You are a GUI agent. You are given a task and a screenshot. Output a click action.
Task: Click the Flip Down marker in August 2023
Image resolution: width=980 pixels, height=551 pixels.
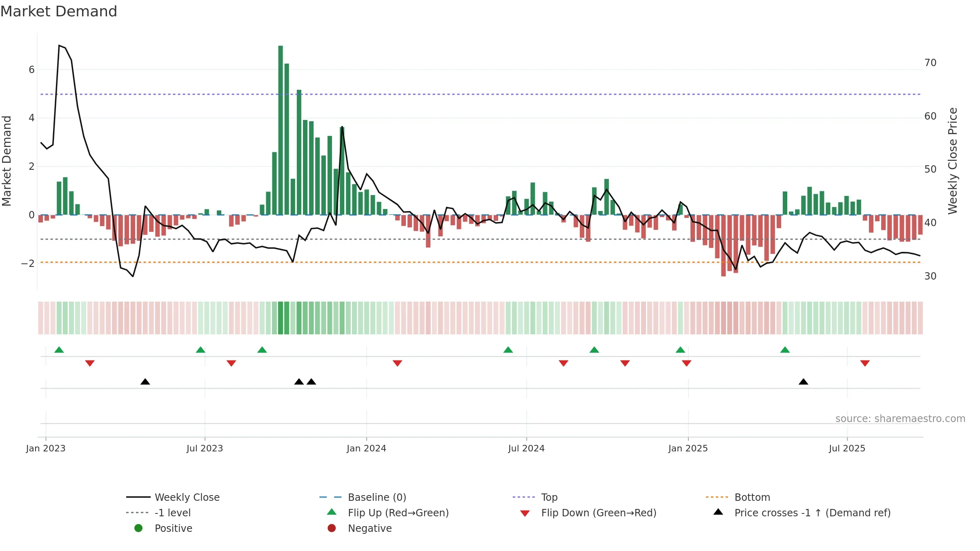pyautogui.click(x=231, y=363)
